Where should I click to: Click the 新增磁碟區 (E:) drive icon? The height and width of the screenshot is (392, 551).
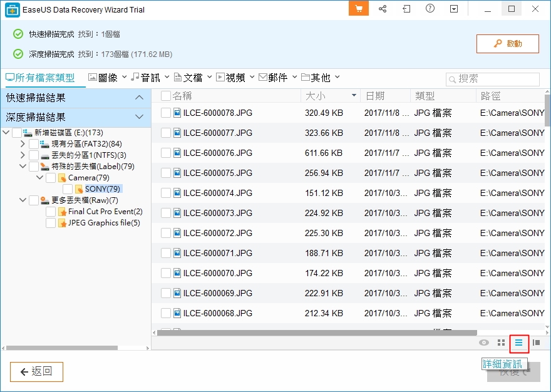click(28, 133)
